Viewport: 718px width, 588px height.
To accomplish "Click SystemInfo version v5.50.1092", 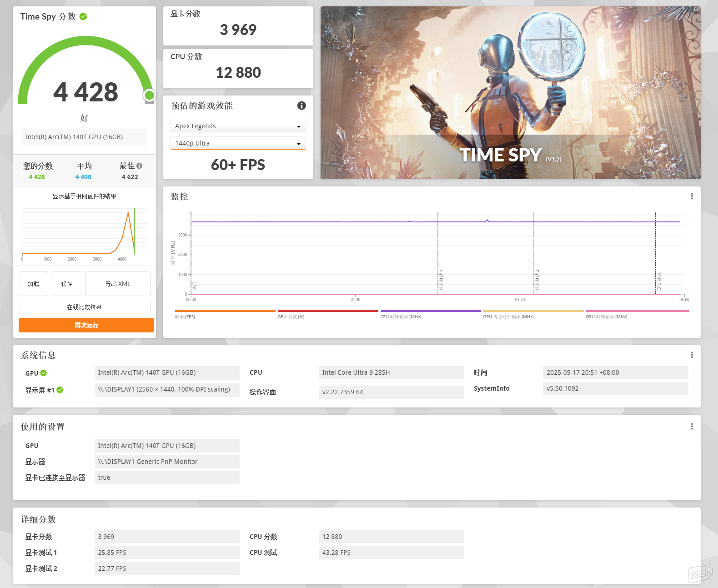I will click(x=616, y=388).
